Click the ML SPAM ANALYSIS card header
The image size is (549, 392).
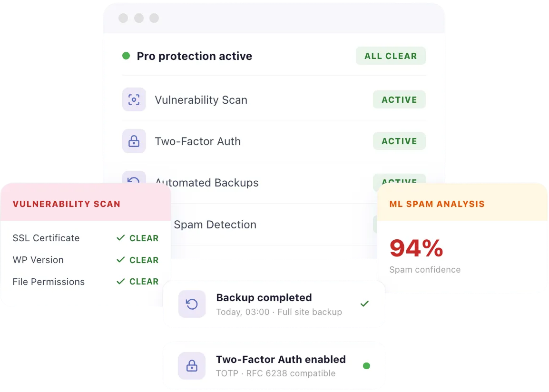[x=437, y=204]
